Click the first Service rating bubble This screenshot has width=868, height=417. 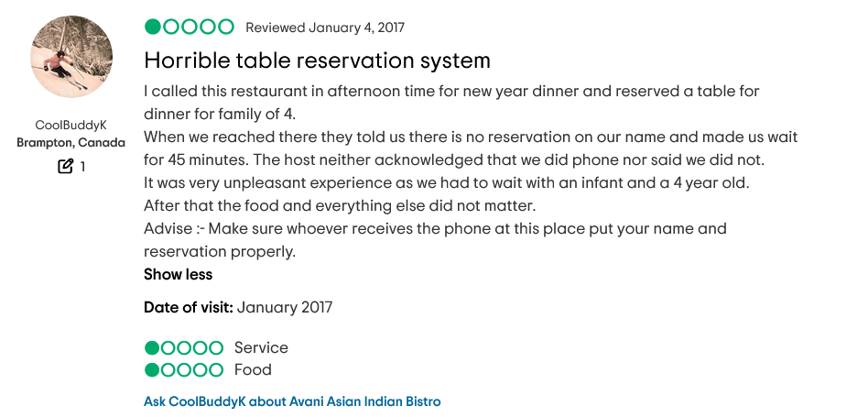pos(152,347)
